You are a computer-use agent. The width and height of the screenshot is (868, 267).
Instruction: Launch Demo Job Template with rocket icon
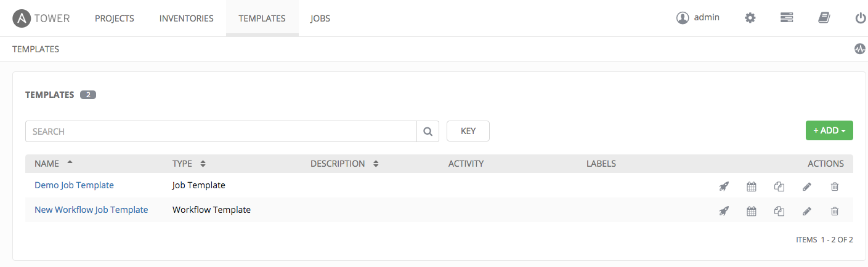pos(724,186)
